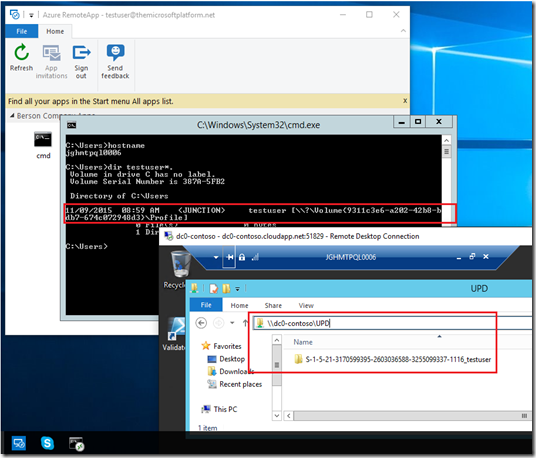Viewport: 536px width, 458px height.
Task: Open Skype from the taskbar
Action: pyautogui.click(x=47, y=443)
